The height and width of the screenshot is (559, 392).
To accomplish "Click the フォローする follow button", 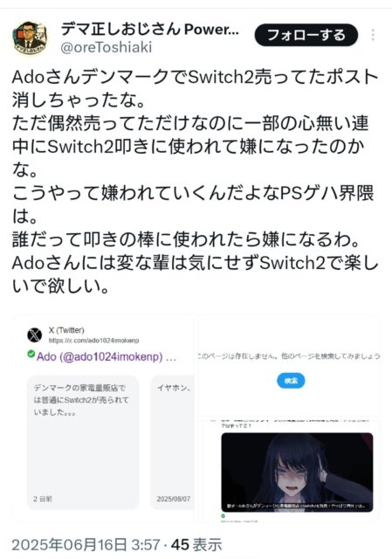I will [x=306, y=35].
